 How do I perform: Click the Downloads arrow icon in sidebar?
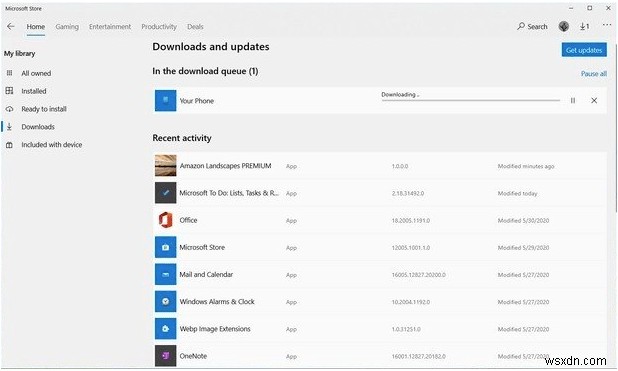9,127
